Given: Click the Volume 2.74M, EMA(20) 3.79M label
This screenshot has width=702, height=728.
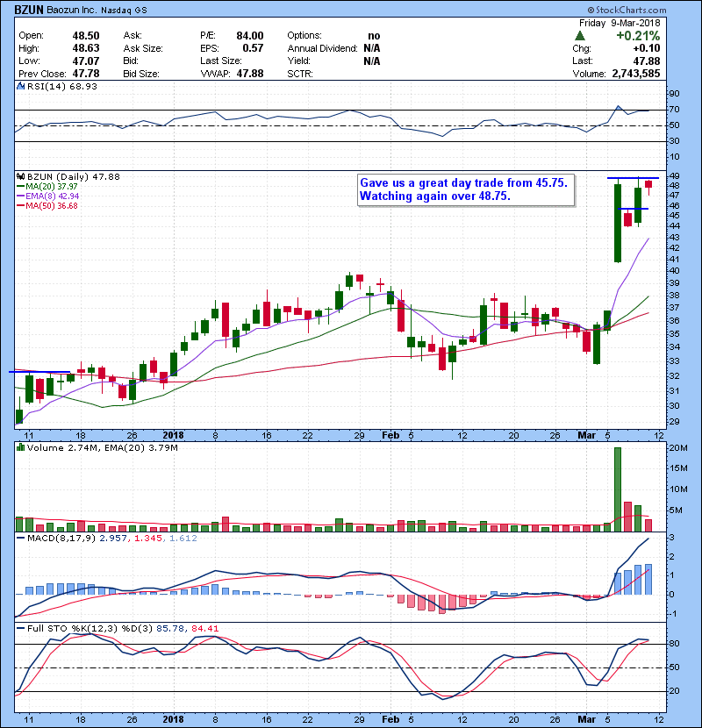Looking at the screenshot, I should click(x=102, y=448).
